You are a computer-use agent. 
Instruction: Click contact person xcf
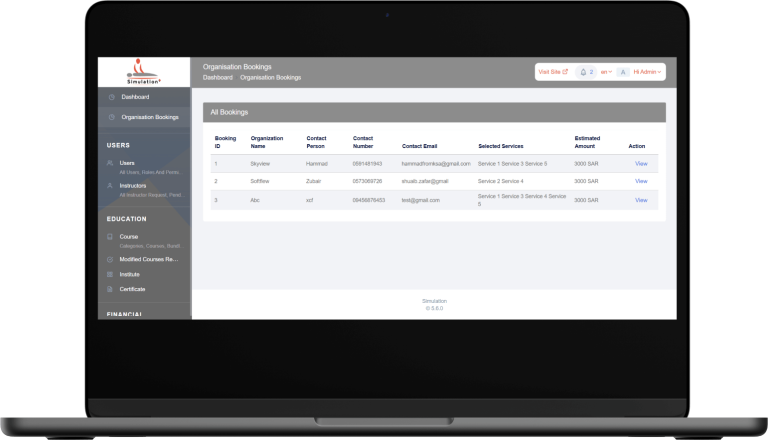point(310,200)
